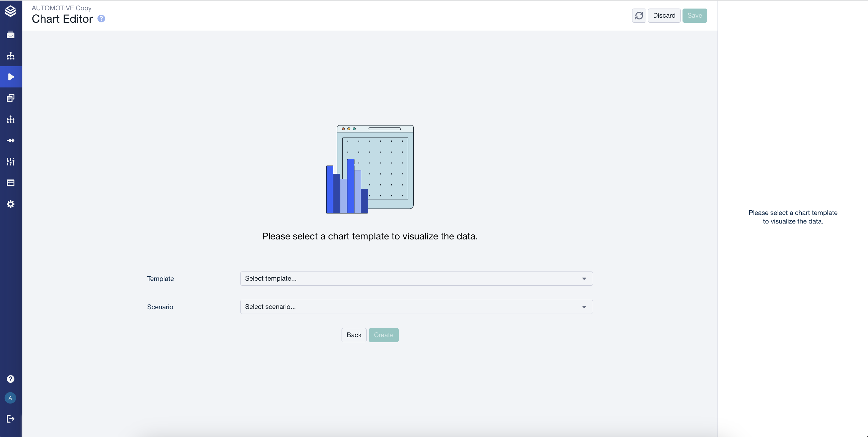Viewport: 868px width, 437px height.
Task: Click the sidebar help question mark
Action: pyautogui.click(x=11, y=379)
